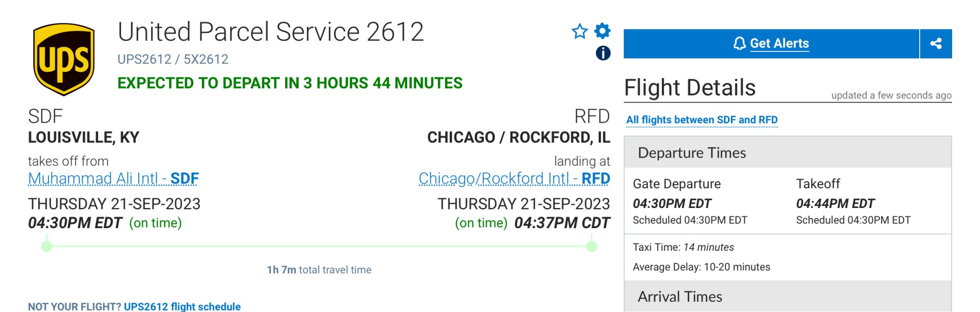
Task: Open Chicago/Rockford Intl - RFD airport link
Action: pos(514,179)
